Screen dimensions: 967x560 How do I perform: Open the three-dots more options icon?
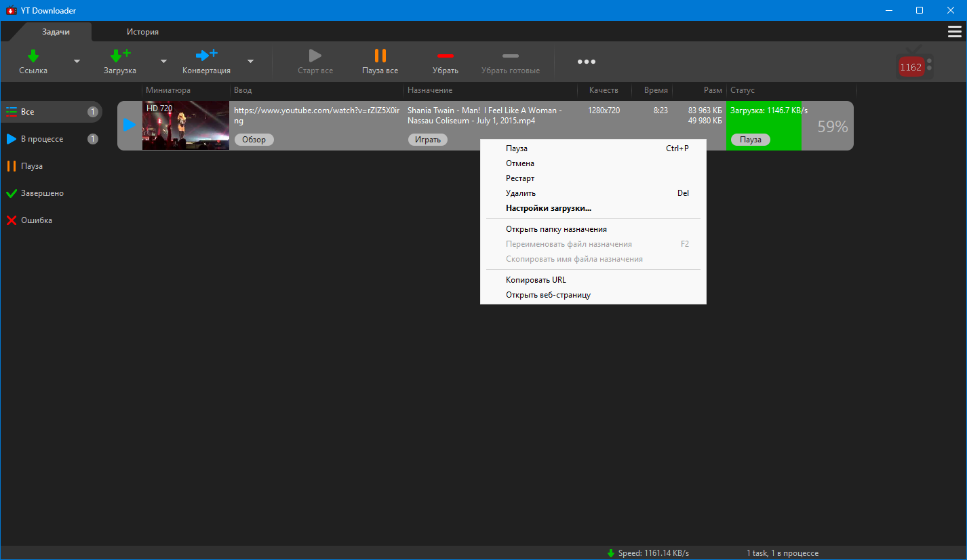pos(587,62)
